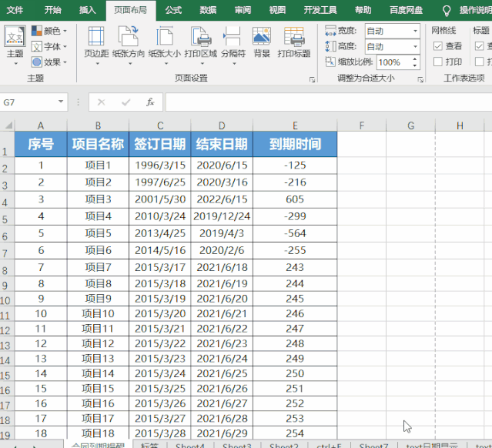Open the 颜色 theme colors menu
Screen dimensions: 492x448
pyautogui.click(x=49, y=31)
